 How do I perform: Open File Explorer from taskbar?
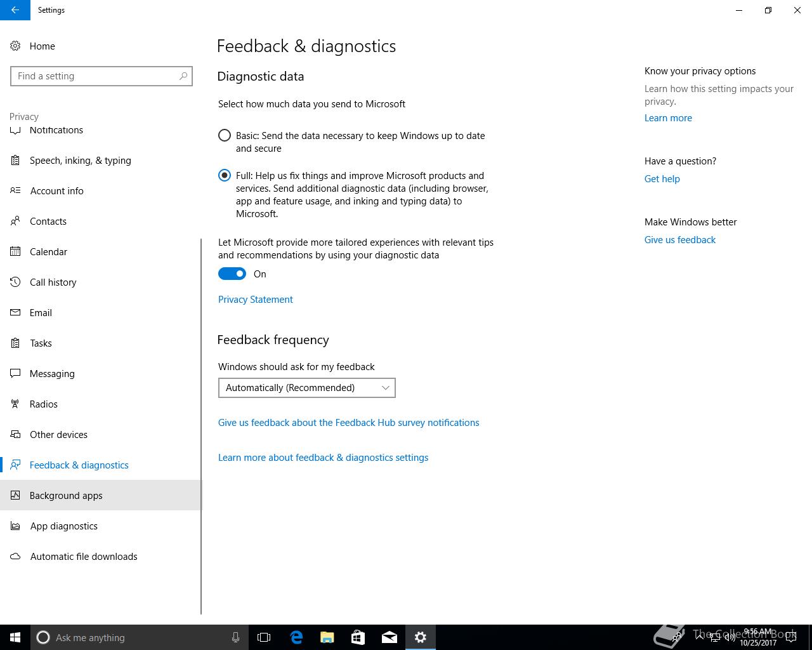point(327,637)
